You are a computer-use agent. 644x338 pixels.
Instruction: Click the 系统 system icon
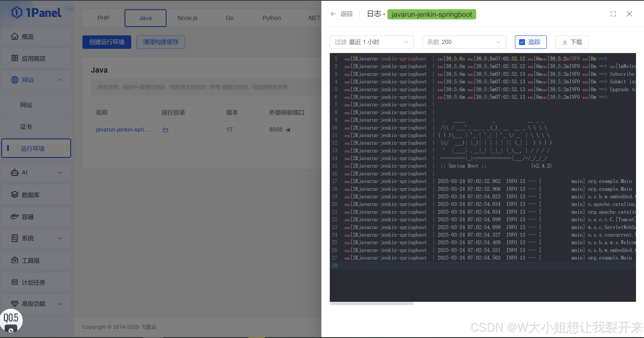pyautogui.click(x=15, y=238)
